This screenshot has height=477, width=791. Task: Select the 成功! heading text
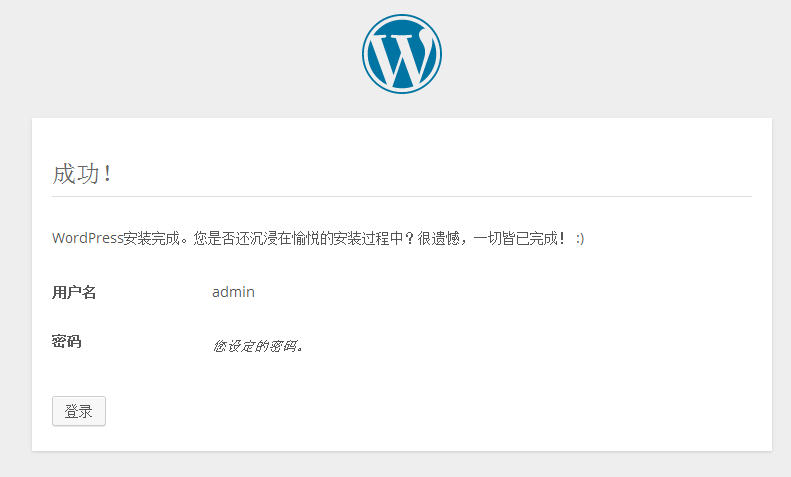click(82, 174)
